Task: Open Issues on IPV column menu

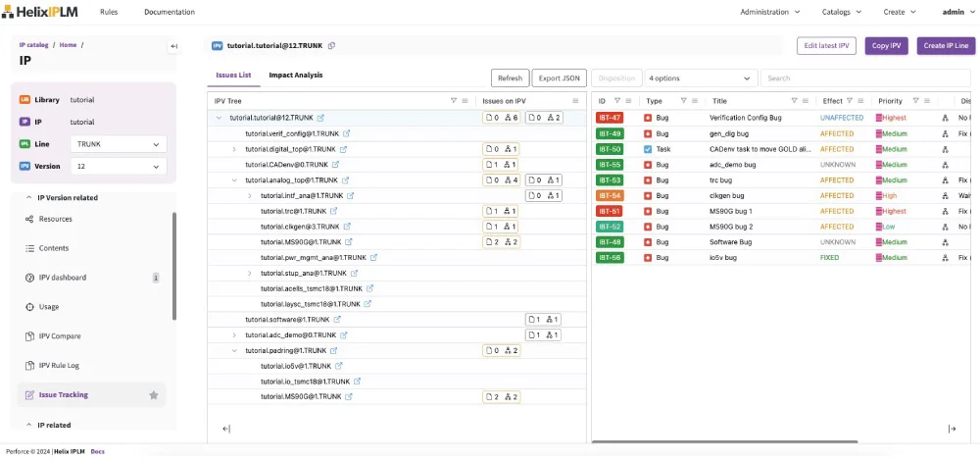Action: click(575, 101)
